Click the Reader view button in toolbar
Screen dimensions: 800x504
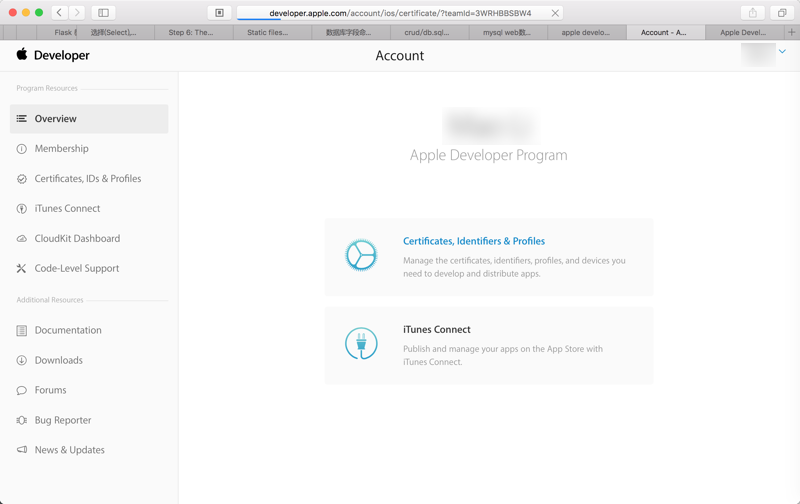click(219, 13)
